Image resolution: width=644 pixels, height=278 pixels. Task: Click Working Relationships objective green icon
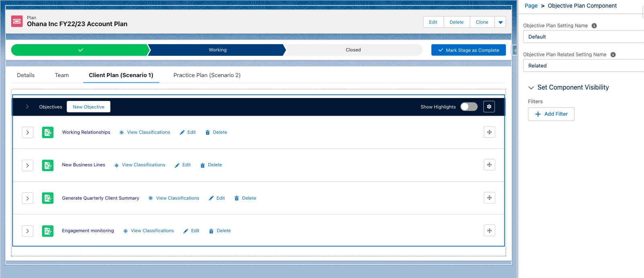48,133
